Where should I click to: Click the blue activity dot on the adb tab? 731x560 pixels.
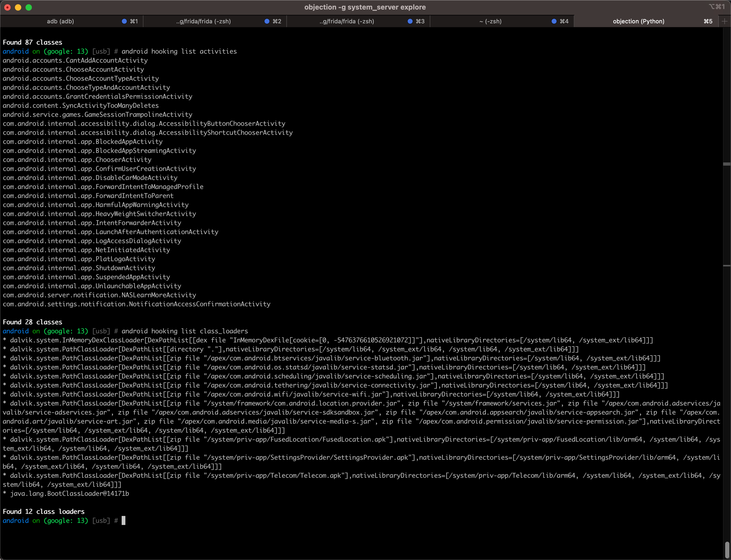(x=124, y=21)
